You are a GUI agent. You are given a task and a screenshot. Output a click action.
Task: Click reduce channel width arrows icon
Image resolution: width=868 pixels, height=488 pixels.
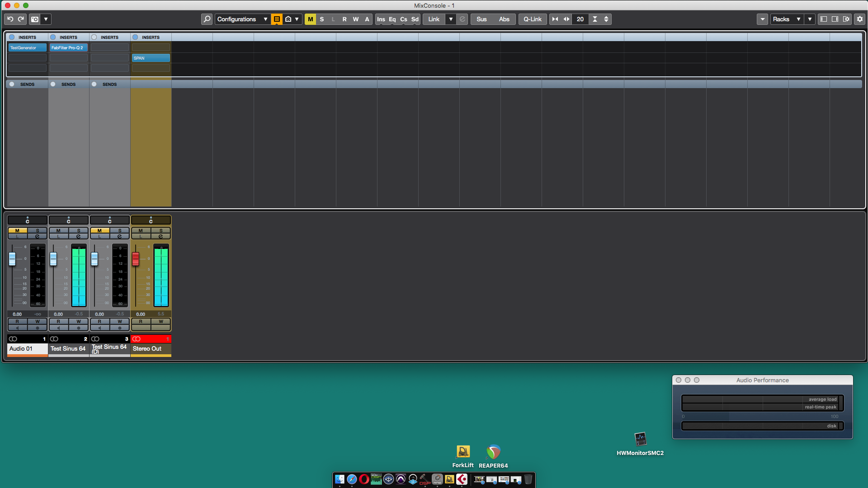[x=555, y=19]
